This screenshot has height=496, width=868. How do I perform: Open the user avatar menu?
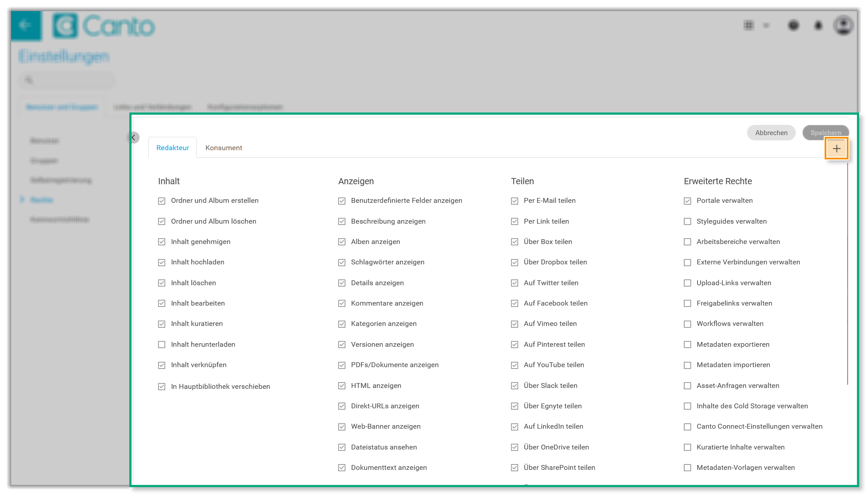coord(844,25)
